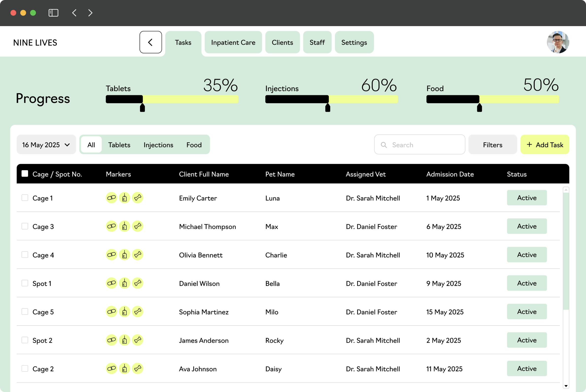Image resolution: width=586 pixels, height=392 pixels.
Task: Click pet name Luna
Action: tap(273, 198)
